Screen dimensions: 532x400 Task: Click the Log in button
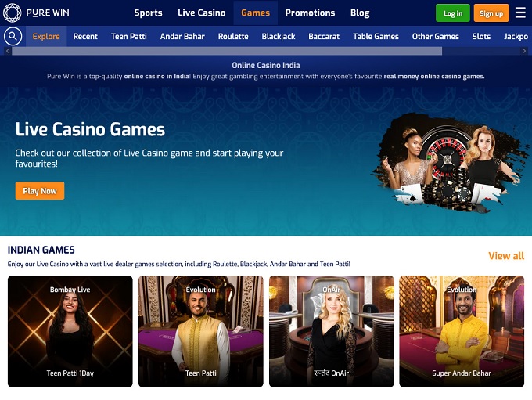click(453, 13)
